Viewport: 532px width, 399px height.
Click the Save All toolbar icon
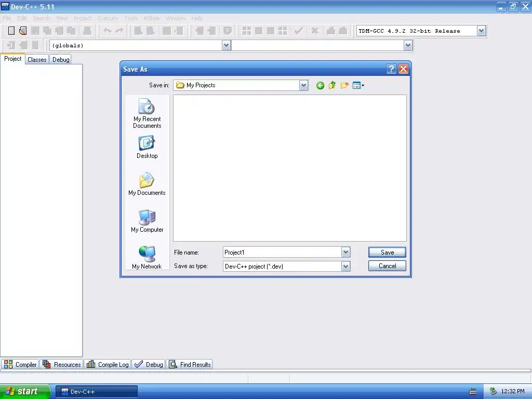[47, 31]
